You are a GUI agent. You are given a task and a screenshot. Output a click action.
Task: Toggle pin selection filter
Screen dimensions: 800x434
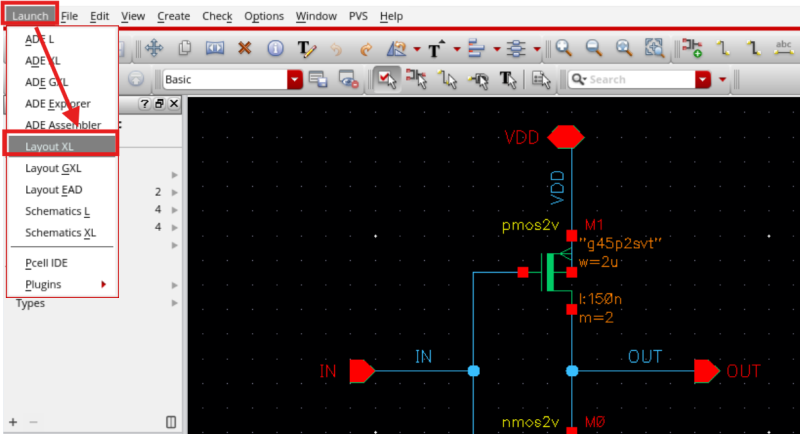(x=478, y=80)
